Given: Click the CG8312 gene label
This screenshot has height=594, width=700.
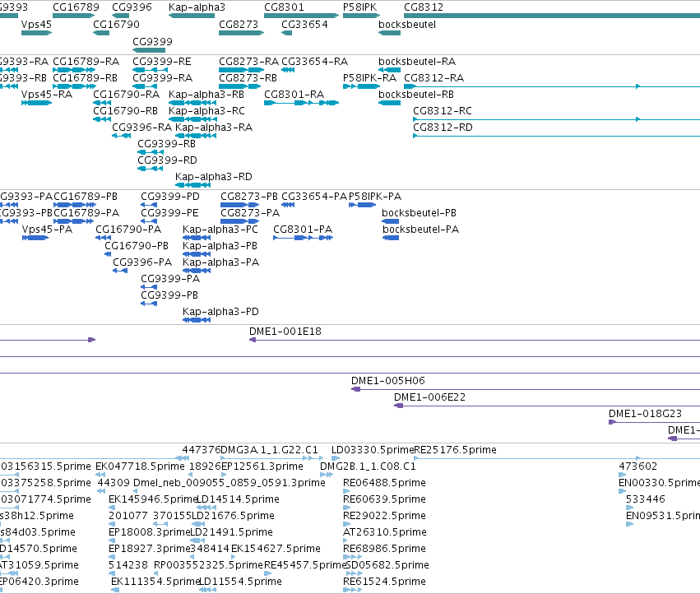Looking at the screenshot, I should pos(424,7).
